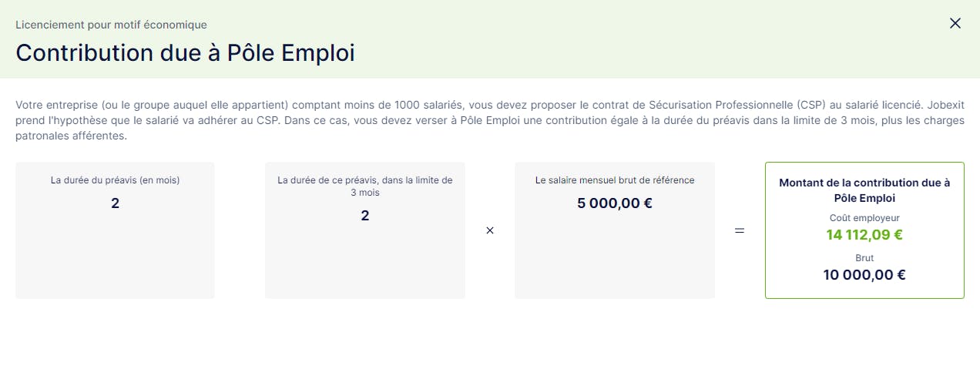Click the 'Coût employeur' label

(x=864, y=218)
